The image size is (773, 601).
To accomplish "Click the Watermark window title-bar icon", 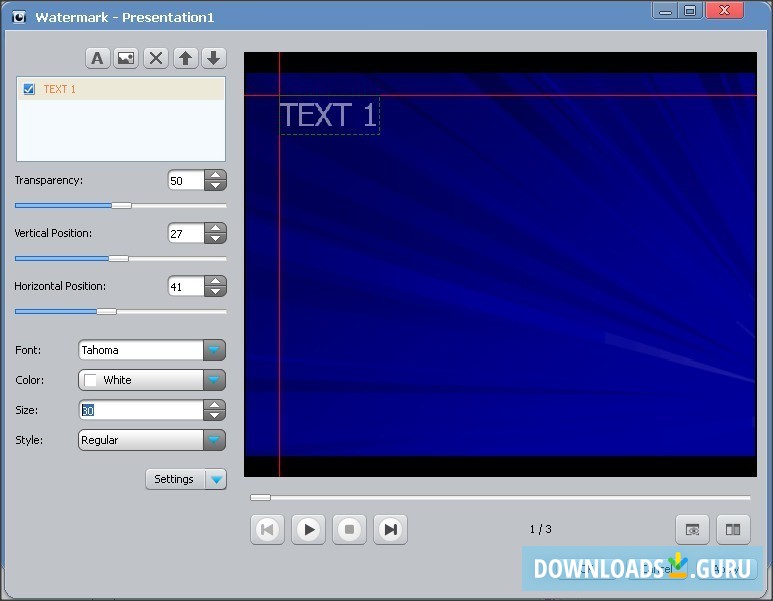I will click(19, 17).
